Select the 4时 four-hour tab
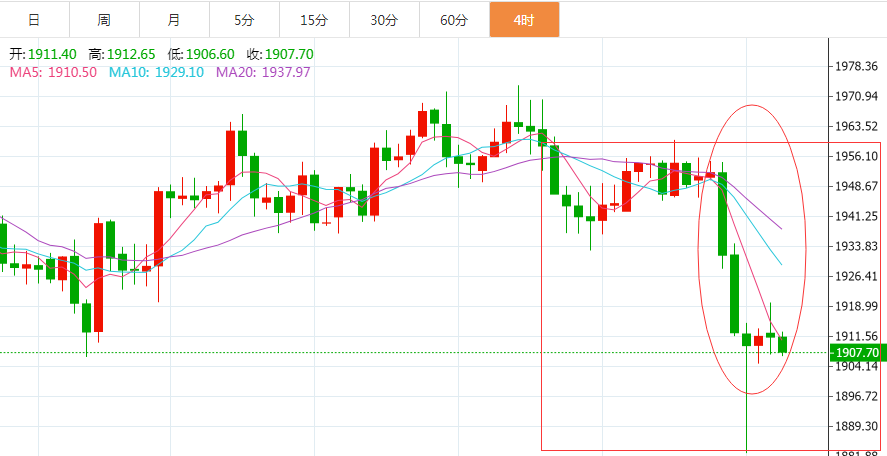This screenshot has height=456, width=887. 524,20
